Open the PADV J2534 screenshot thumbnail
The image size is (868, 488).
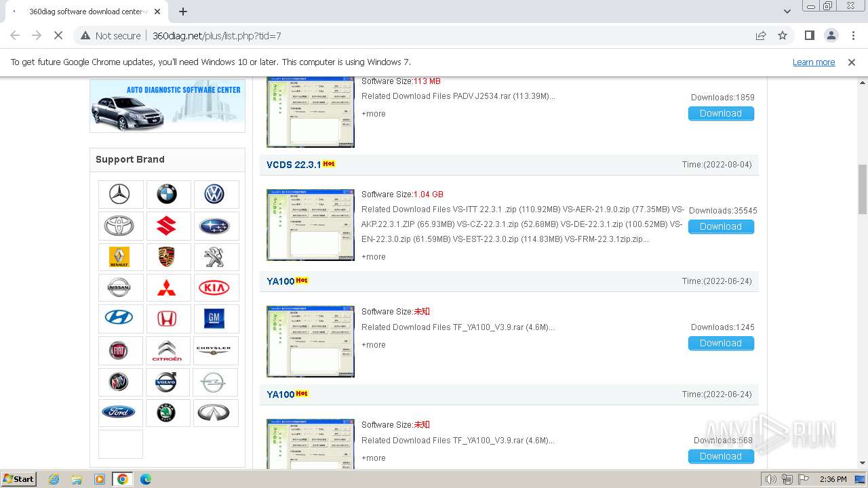[311, 112]
